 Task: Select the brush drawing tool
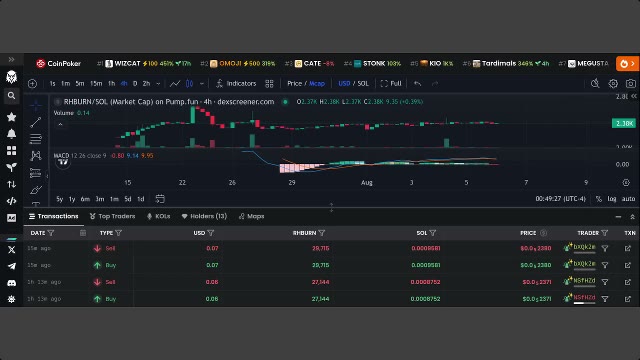coord(36,190)
